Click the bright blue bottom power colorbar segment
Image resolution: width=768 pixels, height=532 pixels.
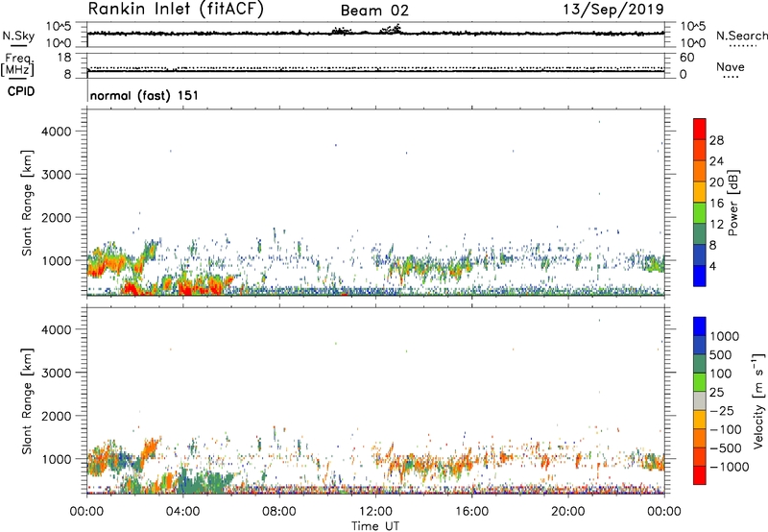click(700, 276)
